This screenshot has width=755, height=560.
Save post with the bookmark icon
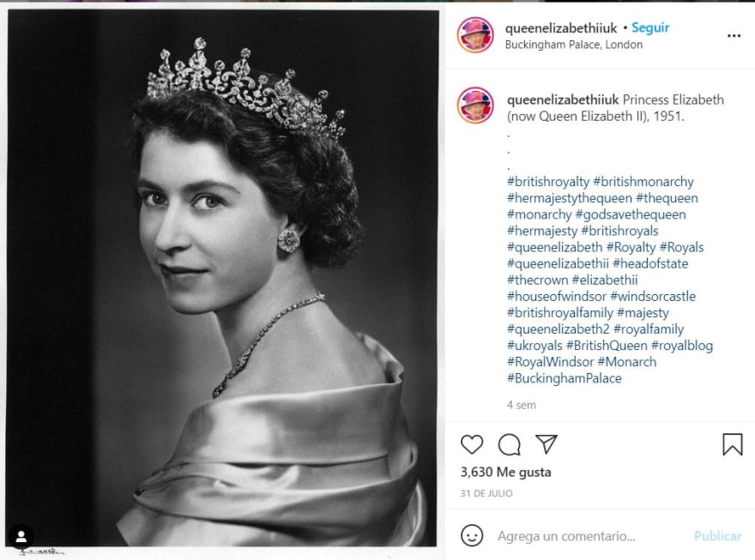[732, 444]
